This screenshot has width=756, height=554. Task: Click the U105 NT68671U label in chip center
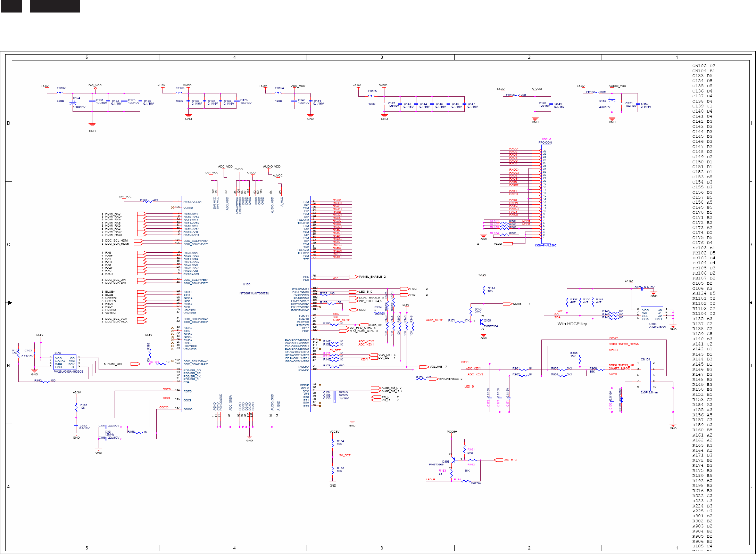click(x=254, y=293)
